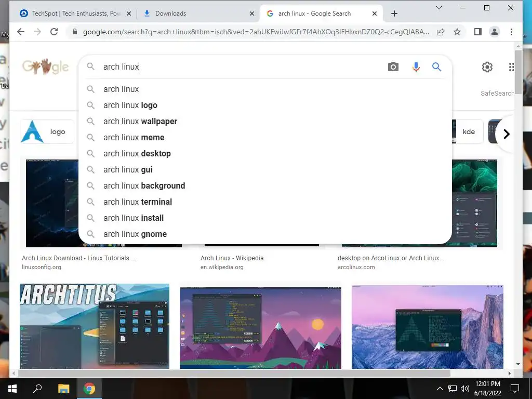Select the 'arch linux desktop' suggestion

click(265, 154)
